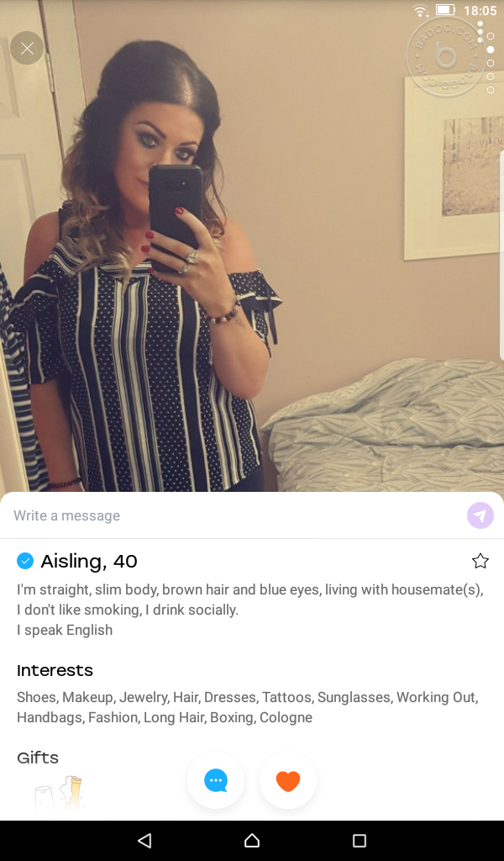Image resolution: width=504 pixels, height=861 pixels.
Task: Open the three-dot overflow menu
Action: (480, 32)
